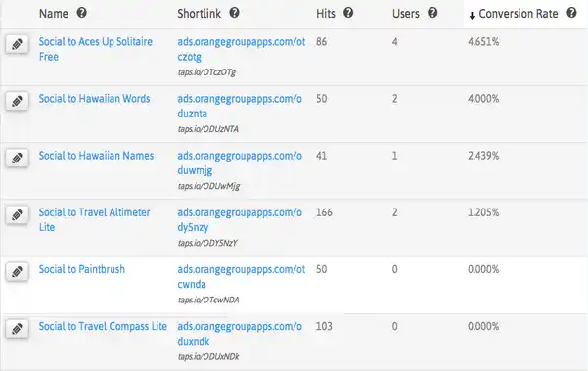This screenshot has height=371, width=588.
Task: Click the taps.io/OTcwNDA text
Action: coord(208,301)
